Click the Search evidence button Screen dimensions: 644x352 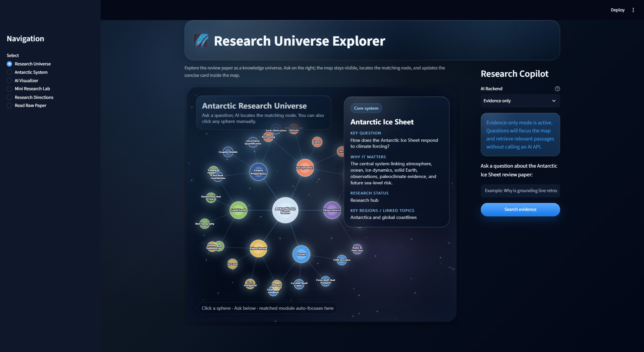[520, 210]
